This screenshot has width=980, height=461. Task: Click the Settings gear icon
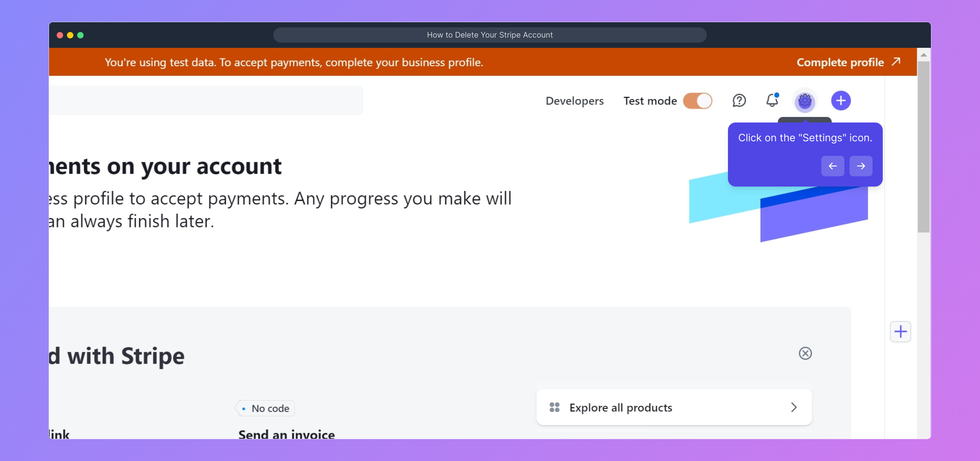click(805, 101)
